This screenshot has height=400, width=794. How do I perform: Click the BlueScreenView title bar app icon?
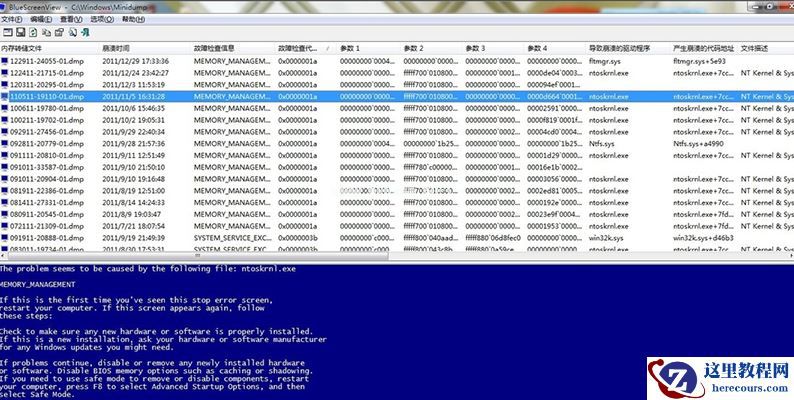(x=4, y=7)
